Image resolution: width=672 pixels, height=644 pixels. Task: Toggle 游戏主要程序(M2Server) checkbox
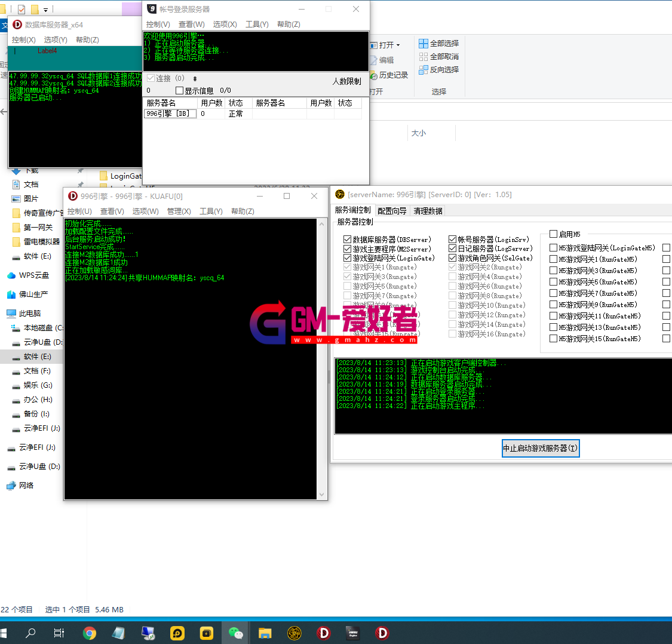click(x=347, y=249)
